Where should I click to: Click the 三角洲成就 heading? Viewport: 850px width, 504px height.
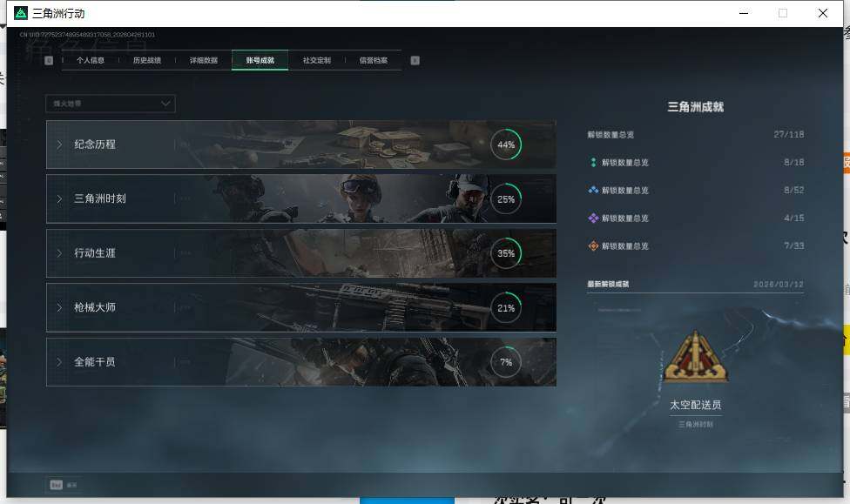(x=696, y=107)
